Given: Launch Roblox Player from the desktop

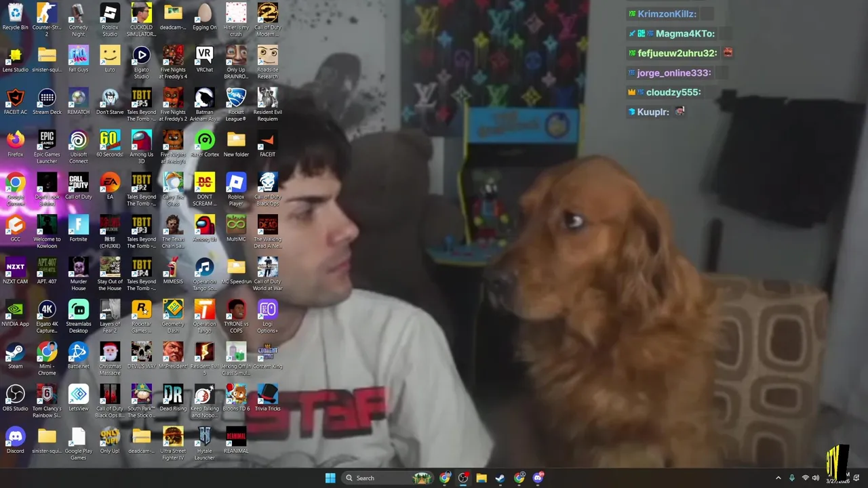Looking at the screenshot, I should tap(236, 190).
